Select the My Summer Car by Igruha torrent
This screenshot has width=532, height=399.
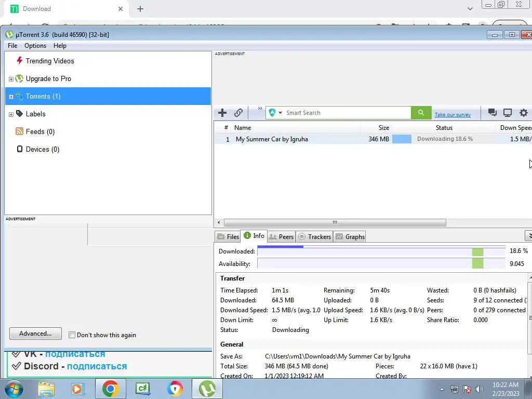coord(272,139)
